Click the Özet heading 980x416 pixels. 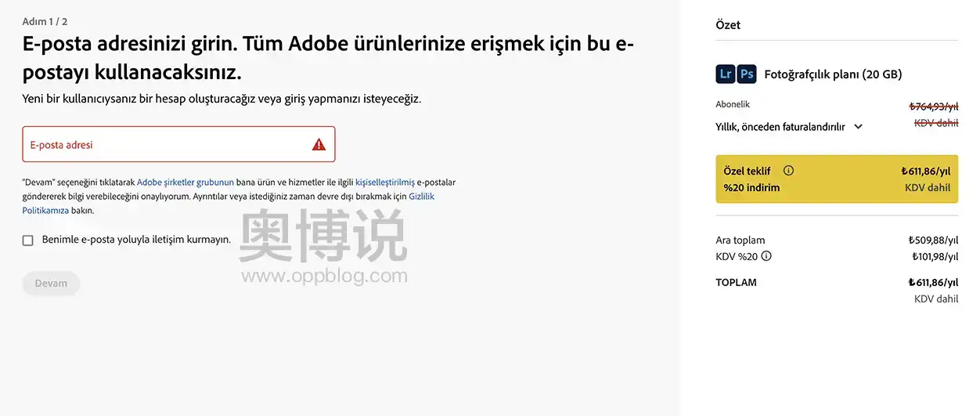coord(728,25)
